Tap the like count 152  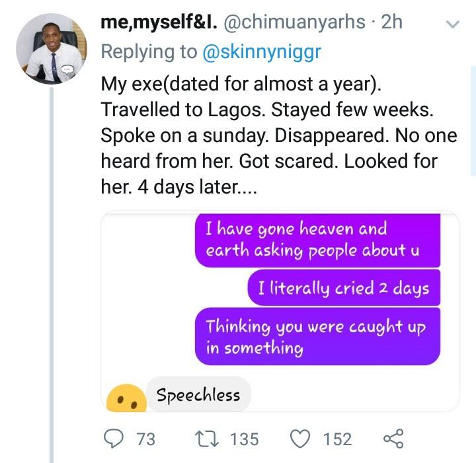pyautogui.click(x=337, y=439)
